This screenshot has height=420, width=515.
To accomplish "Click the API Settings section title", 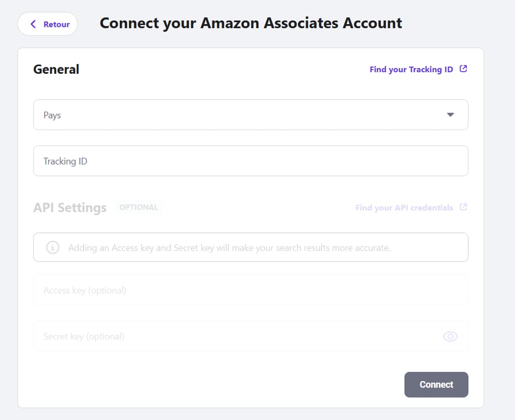I will tap(69, 207).
